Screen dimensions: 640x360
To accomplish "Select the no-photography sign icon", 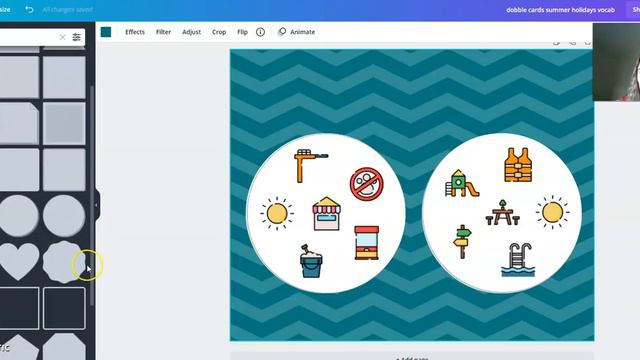I will point(366,184).
